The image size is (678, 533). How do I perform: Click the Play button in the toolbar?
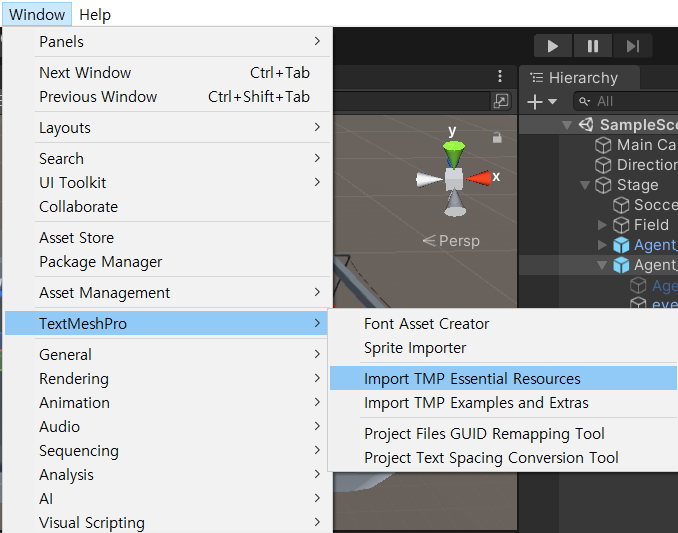coord(553,46)
